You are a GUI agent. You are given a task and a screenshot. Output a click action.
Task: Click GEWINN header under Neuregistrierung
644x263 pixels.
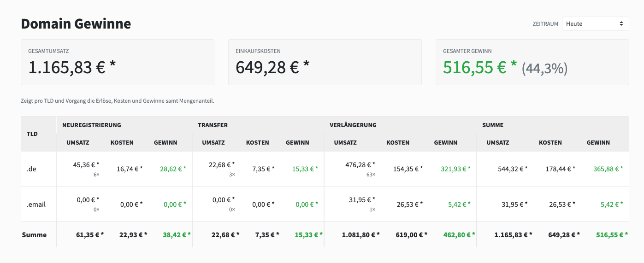point(165,143)
